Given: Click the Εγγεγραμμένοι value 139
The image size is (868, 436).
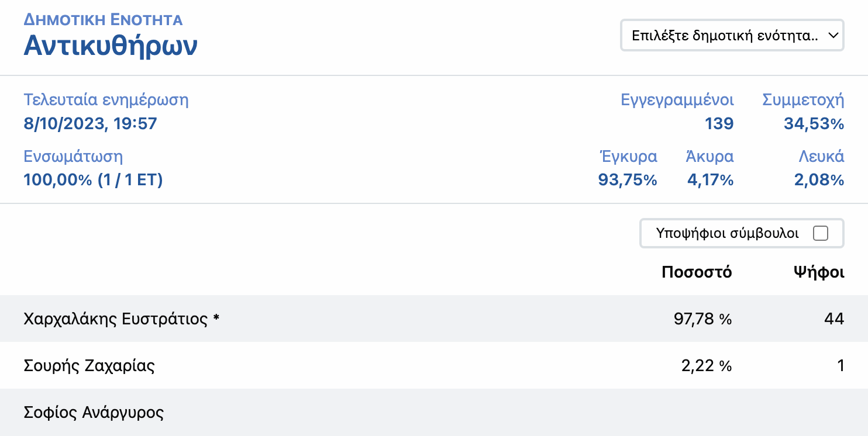Looking at the screenshot, I should pos(719,124).
